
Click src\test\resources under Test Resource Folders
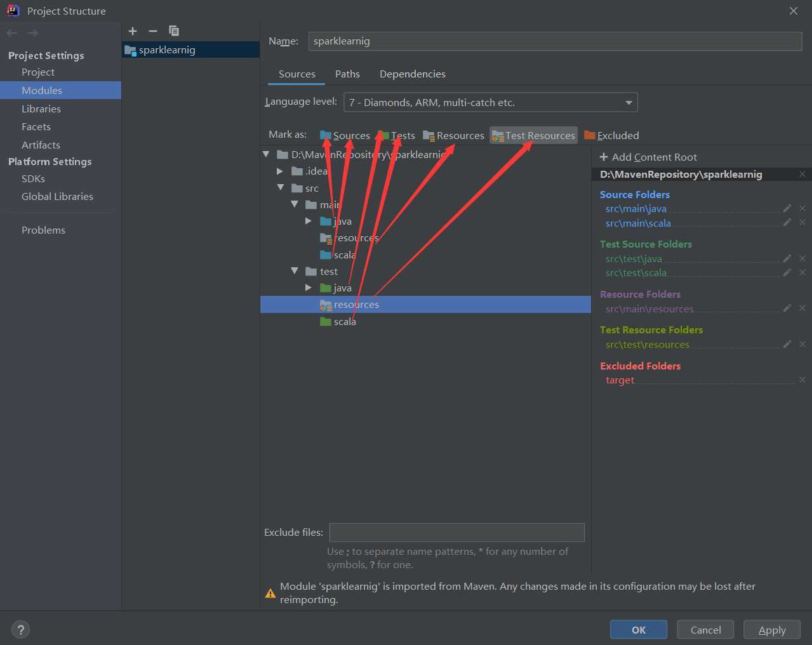point(647,344)
